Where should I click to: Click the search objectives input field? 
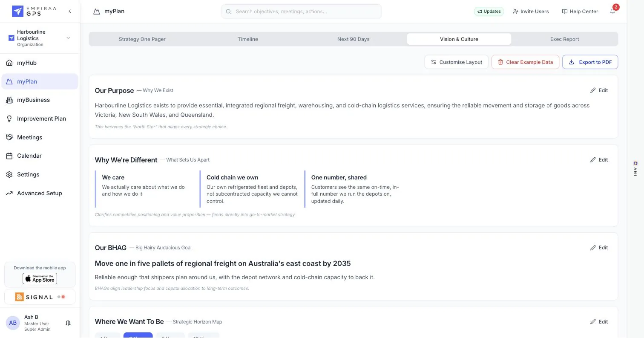click(x=301, y=12)
